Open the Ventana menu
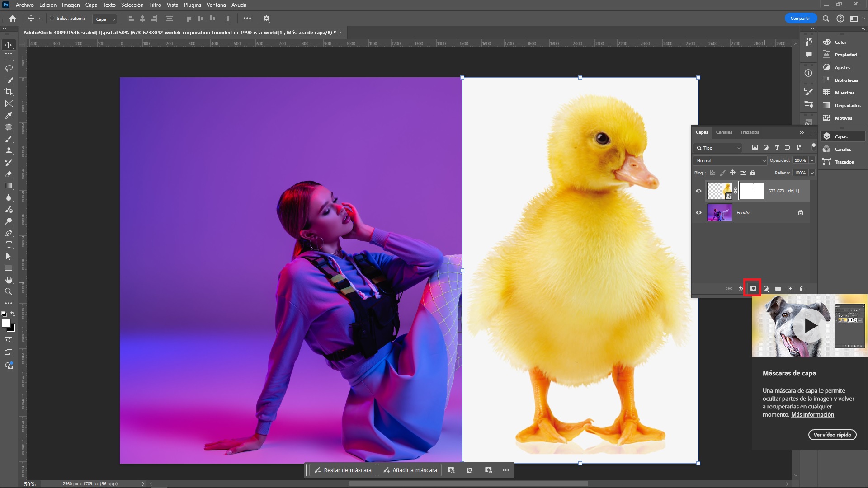The width and height of the screenshot is (868, 488). pyautogui.click(x=216, y=5)
